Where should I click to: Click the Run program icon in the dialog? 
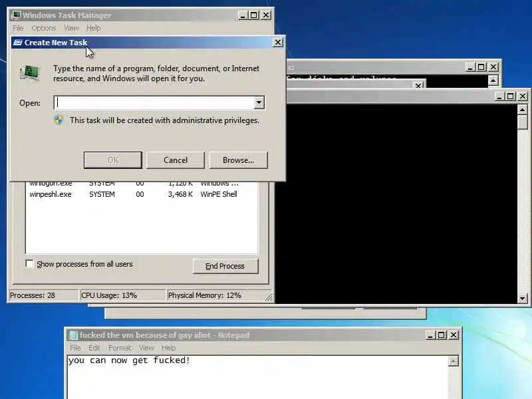point(30,73)
